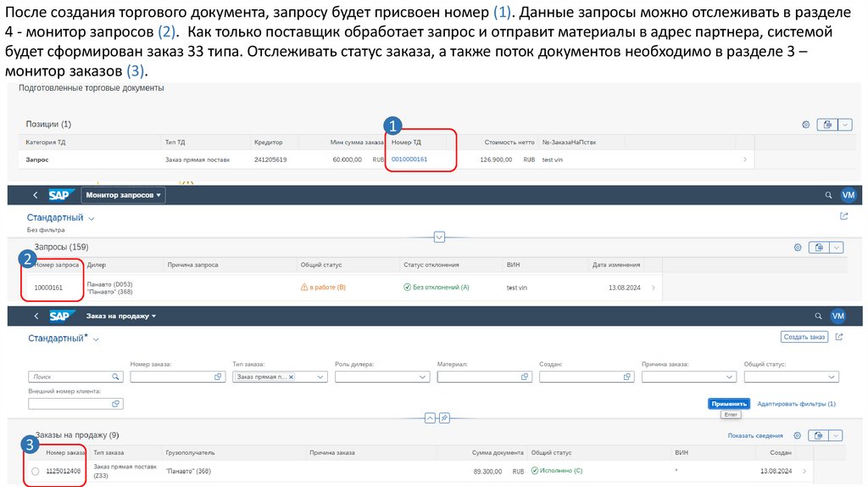
Task: Open value help for Номер заказа
Action: (x=218, y=377)
